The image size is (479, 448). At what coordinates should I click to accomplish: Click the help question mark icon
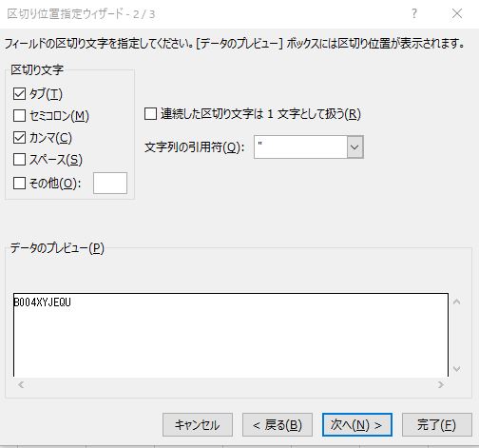point(414,13)
